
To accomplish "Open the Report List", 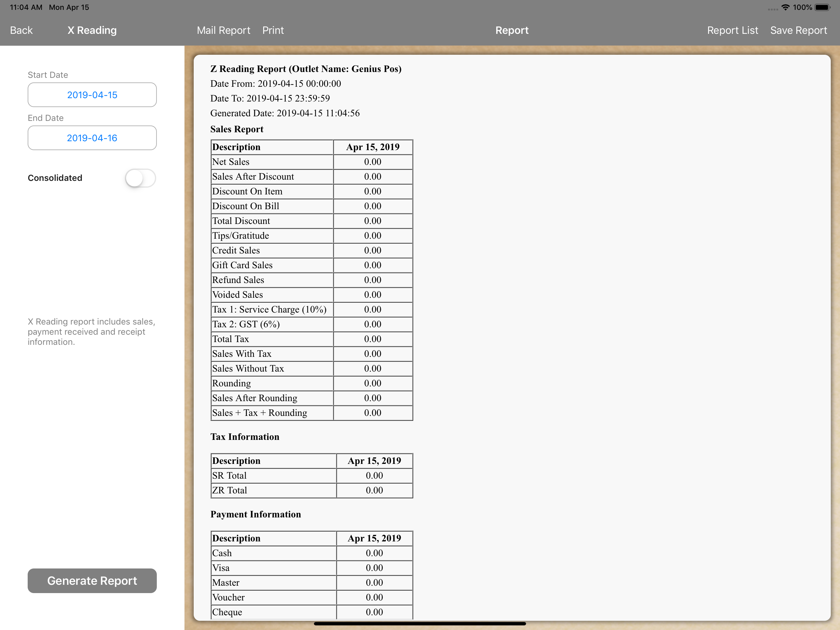I will coord(732,30).
